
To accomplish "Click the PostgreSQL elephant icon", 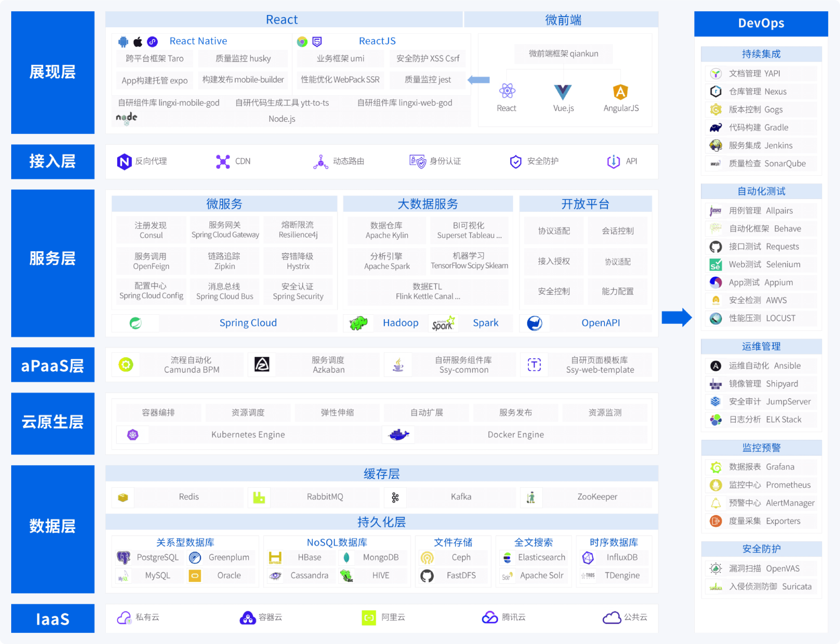I will point(124,558).
